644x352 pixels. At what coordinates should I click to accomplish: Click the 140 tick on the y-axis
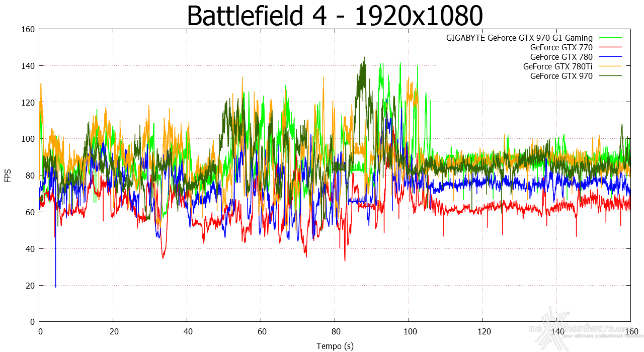point(28,66)
